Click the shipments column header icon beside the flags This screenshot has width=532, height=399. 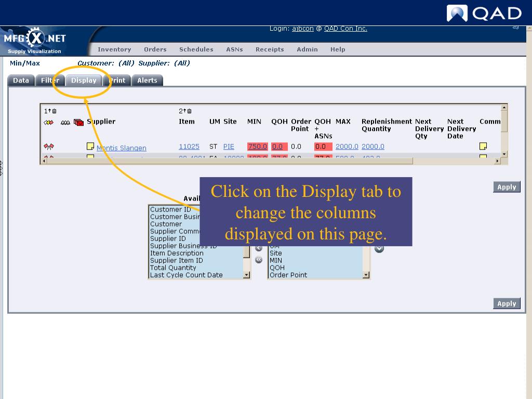pyautogui.click(x=65, y=122)
